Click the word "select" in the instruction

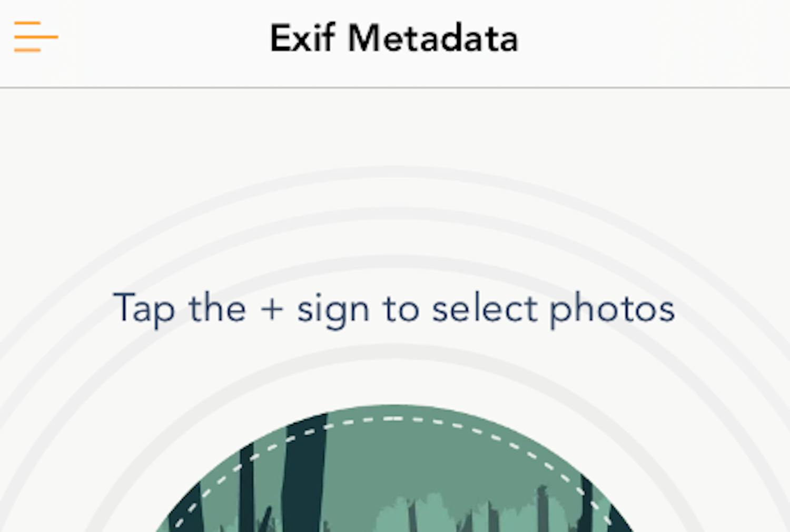point(484,309)
